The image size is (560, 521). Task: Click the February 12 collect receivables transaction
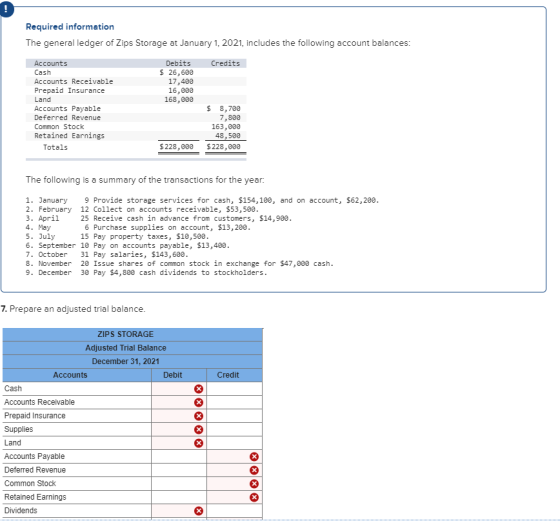142,209
